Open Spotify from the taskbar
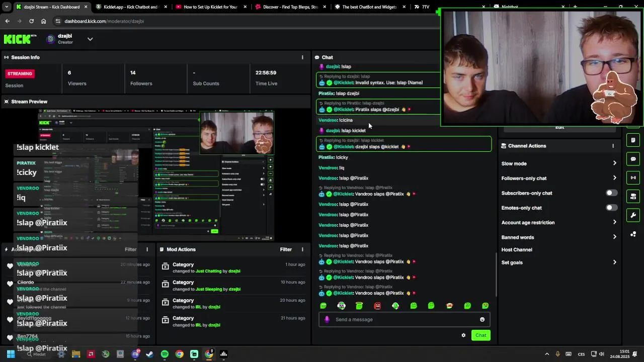Viewport: 644px width, 362px height. click(165, 354)
